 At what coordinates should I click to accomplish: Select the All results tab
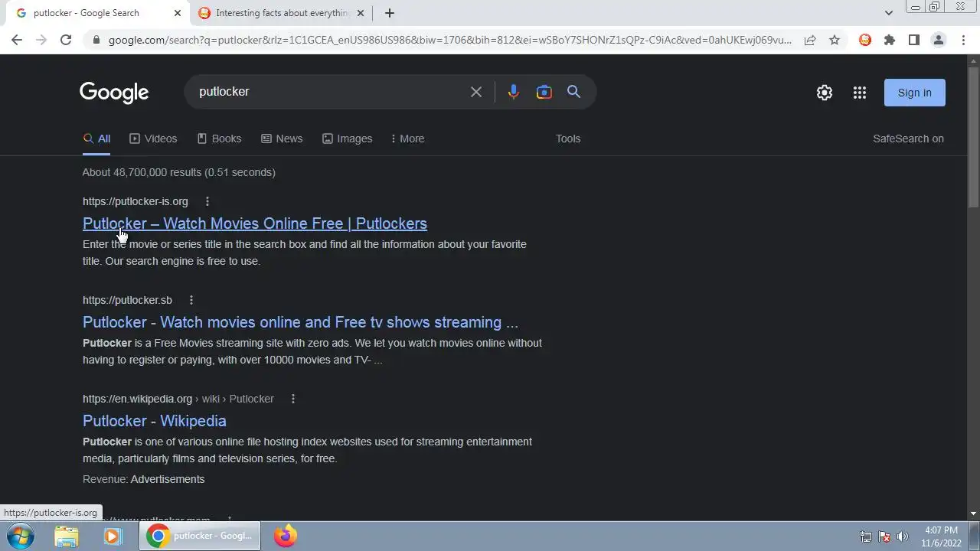pyautogui.click(x=96, y=139)
